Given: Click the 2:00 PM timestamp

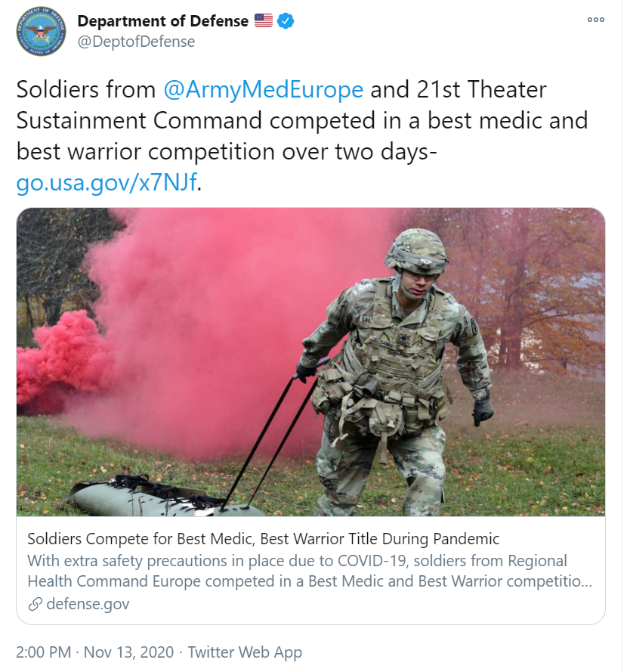Looking at the screenshot, I should pos(44,652).
